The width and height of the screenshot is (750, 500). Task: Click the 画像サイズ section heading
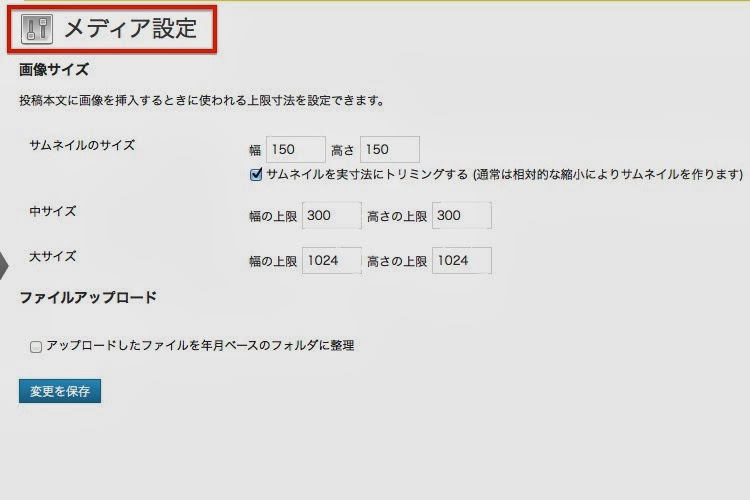(x=54, y=70)
